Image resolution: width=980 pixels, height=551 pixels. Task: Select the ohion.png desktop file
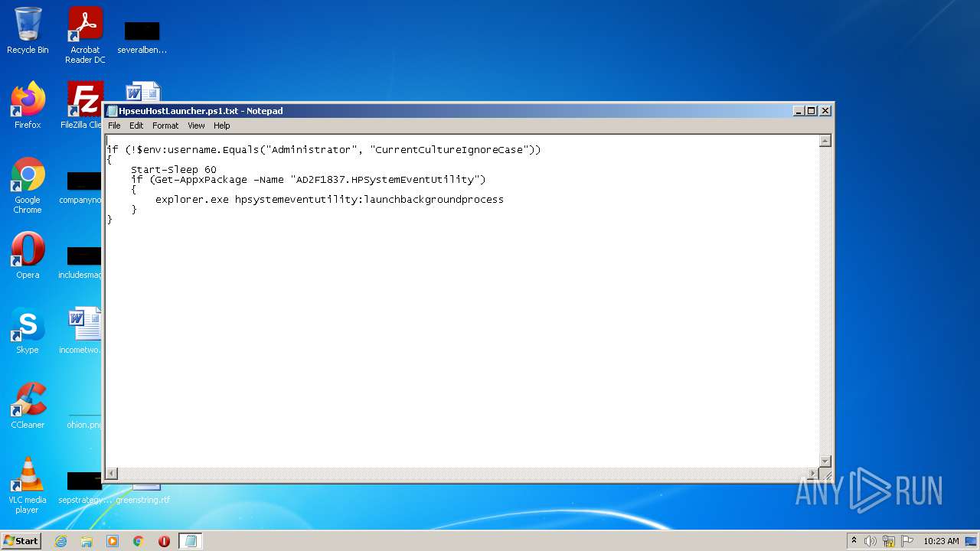(84, 421)
